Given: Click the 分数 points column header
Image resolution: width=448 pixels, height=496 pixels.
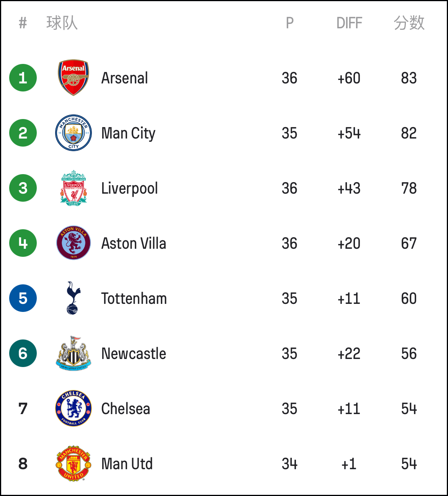Looking at the screenshot, I should (409, 23).
